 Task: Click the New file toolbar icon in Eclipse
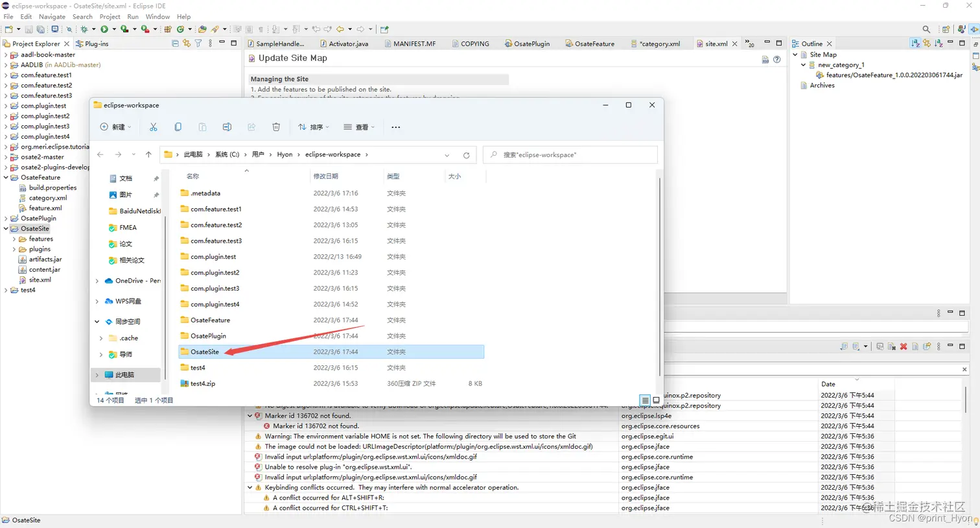(8, 29)
